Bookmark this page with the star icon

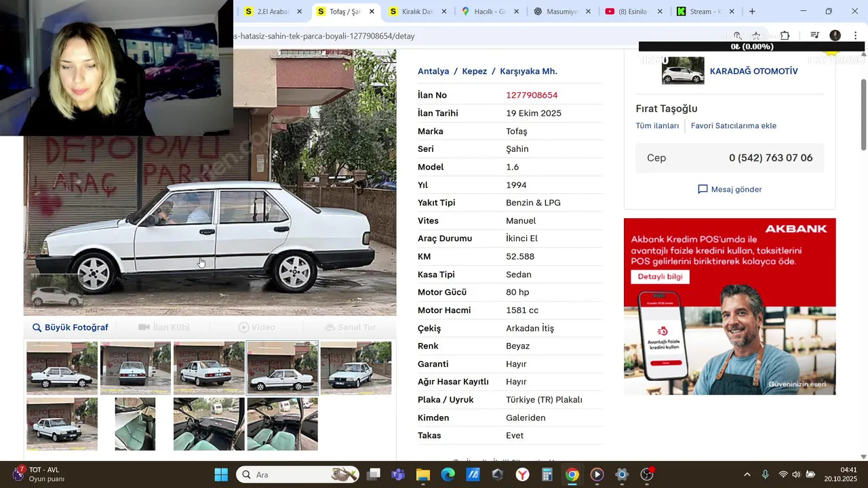[756, 36]
